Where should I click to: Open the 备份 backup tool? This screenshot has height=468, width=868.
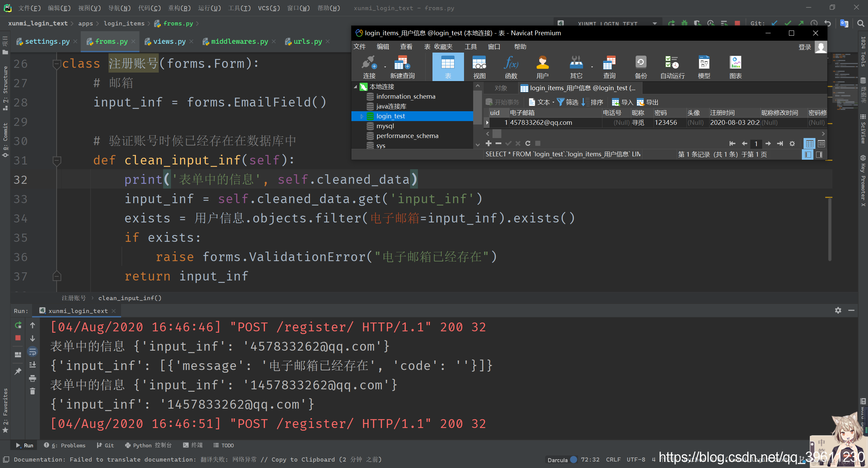pyautogui.click(x=641, y=67)
